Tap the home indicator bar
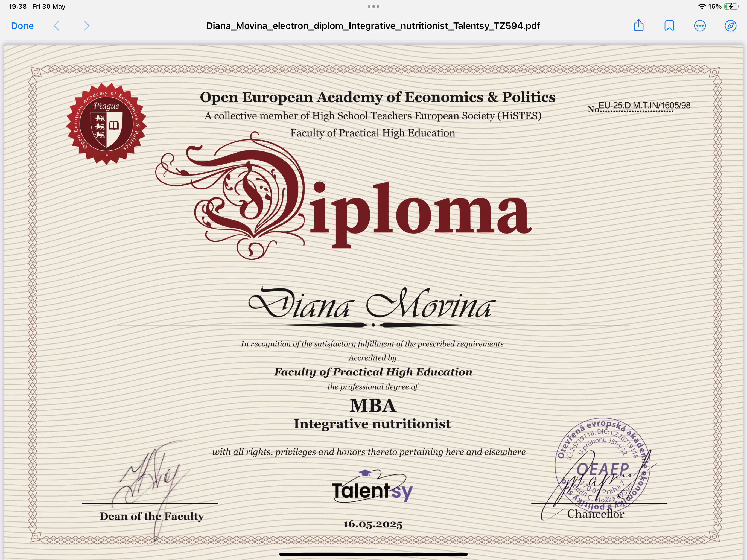The height and width of the screenshot is (560, 747). (373, 554)
